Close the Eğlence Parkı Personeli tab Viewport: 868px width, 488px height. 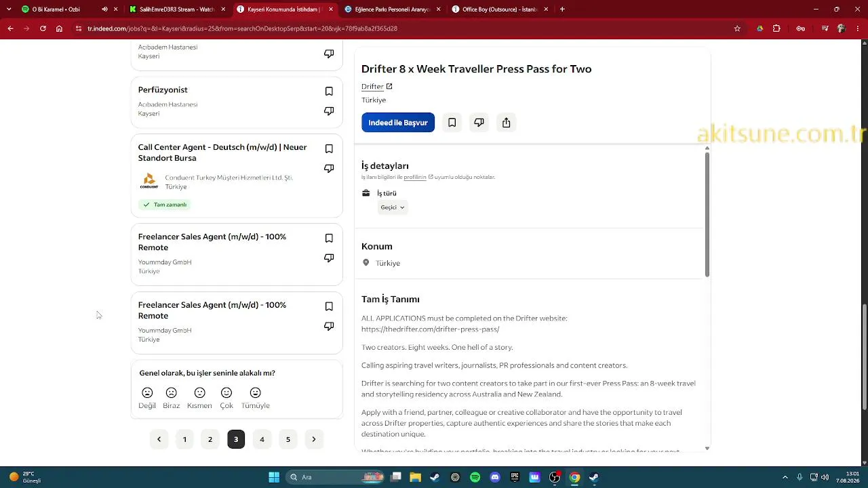point(438,9)
